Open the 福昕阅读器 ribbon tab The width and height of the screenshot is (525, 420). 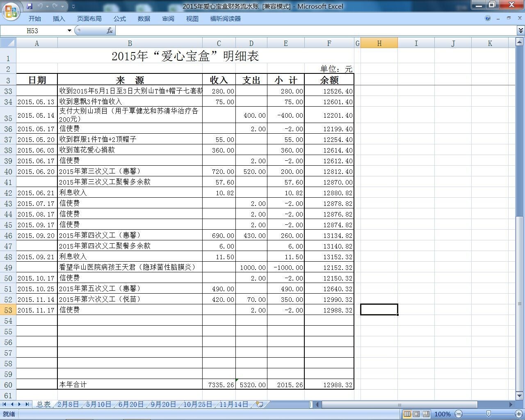(225, 18)
